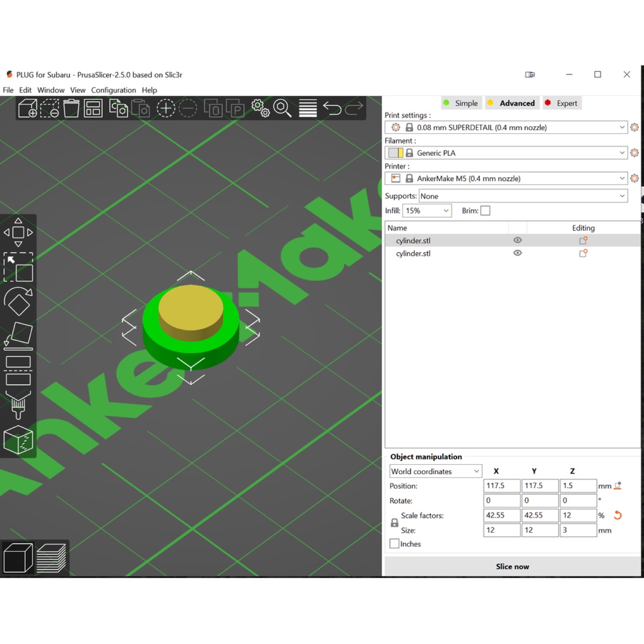Screen dimensions: 644x644
Task: Hide the unselected cylinder.stl object
Action: (x=517, y=253)
